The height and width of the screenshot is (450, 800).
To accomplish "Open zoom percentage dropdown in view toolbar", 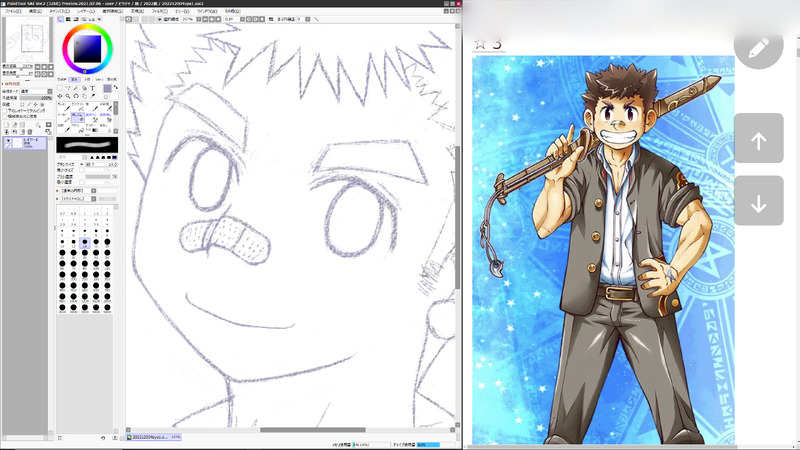I will point(198,19).
